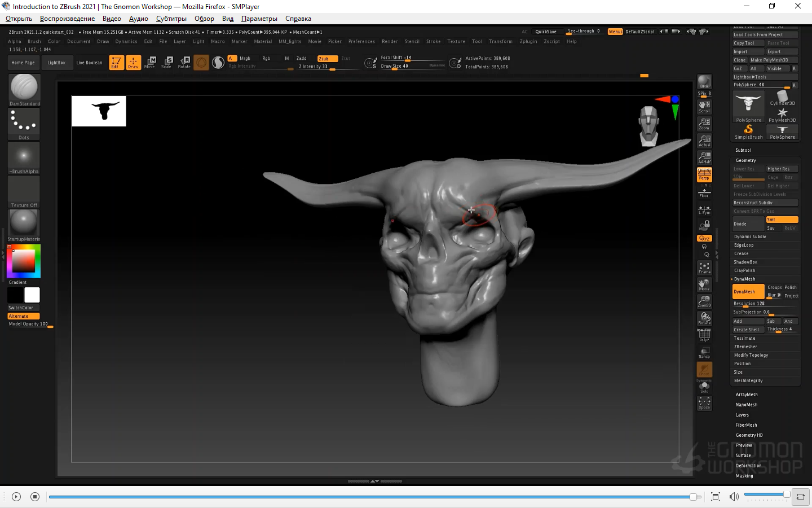Toggle the DynaMesh button
The height and width of the screenshot is (508, 812).
748,292
